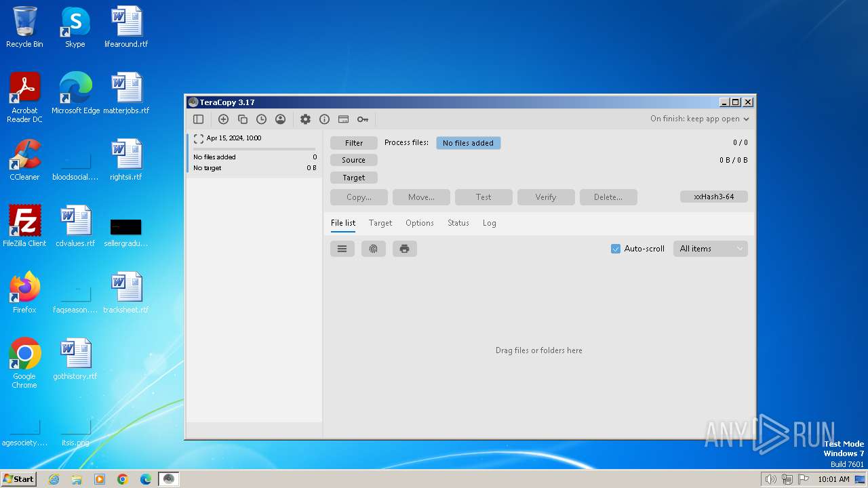Select the sellergradu... black thumbnail file
The height and width of the screenshot is (488, 868).
click(x=126, y=232)
